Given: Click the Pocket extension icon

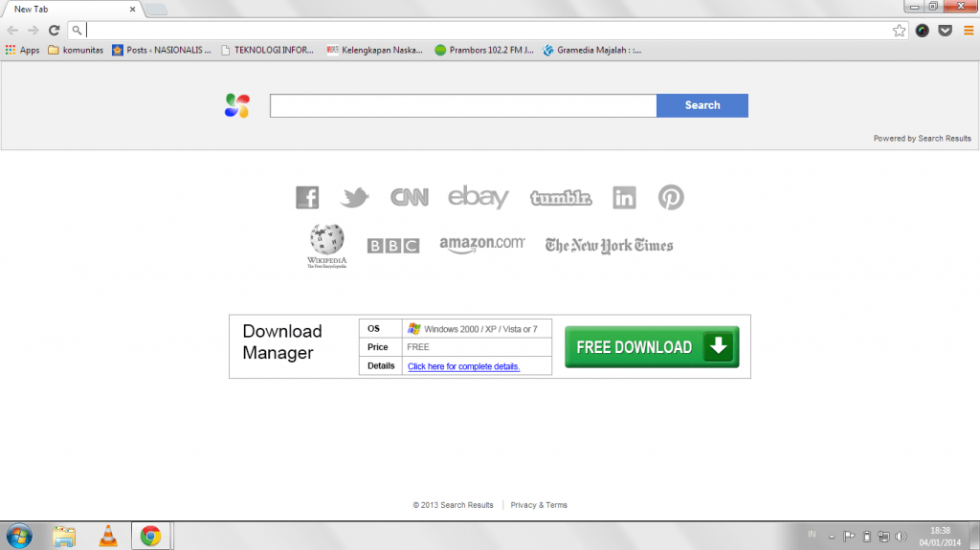Looking at the screenshot, I should [945, 31].
